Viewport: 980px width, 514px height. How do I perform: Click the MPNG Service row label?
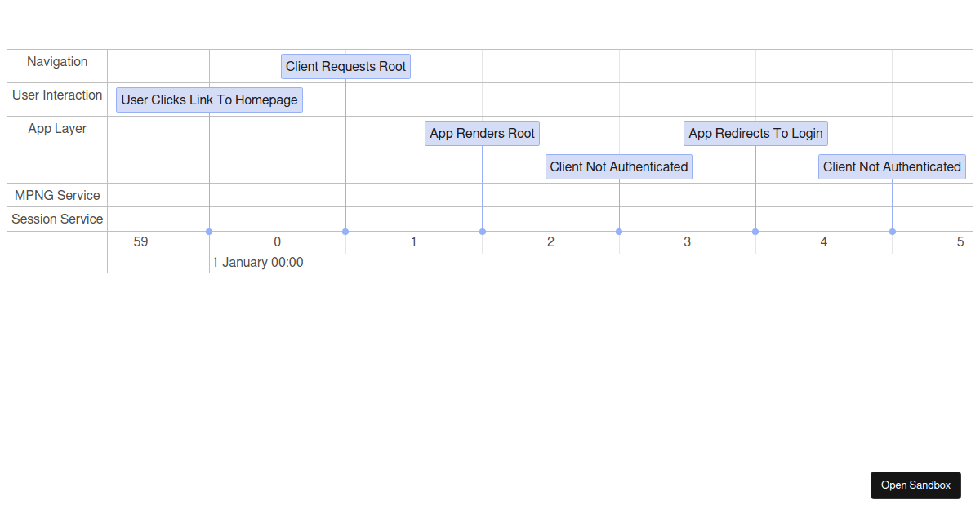55,195
